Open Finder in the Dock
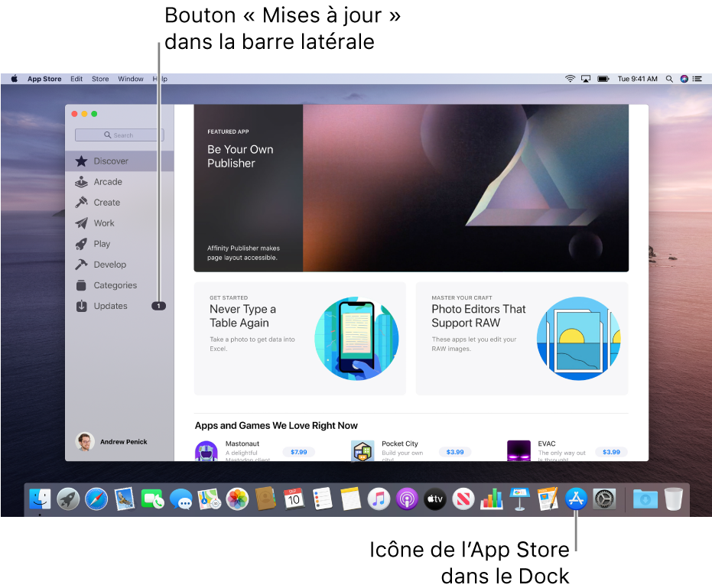The height and width of the screenshot is (588, 712). tap(40, 499)
